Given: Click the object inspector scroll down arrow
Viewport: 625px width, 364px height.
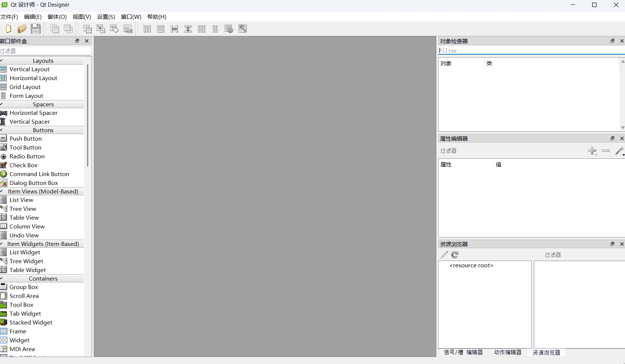Looking at the screenshot, I should [x=622, y=127].
